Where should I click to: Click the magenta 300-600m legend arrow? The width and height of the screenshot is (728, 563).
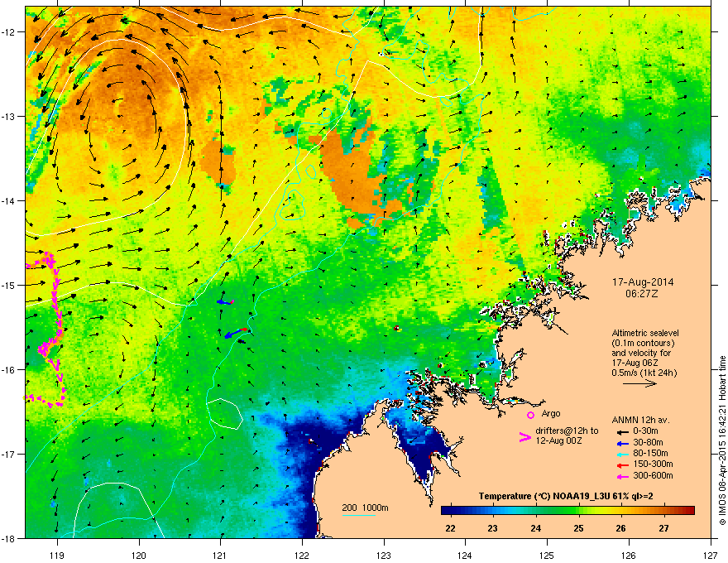(x=622, y=477)
